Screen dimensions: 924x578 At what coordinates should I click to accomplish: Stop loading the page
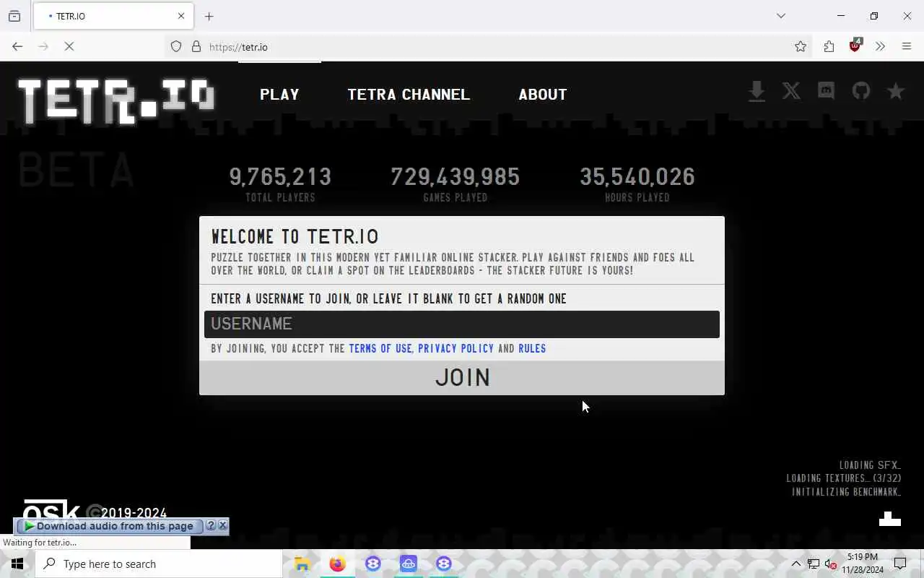69,47
